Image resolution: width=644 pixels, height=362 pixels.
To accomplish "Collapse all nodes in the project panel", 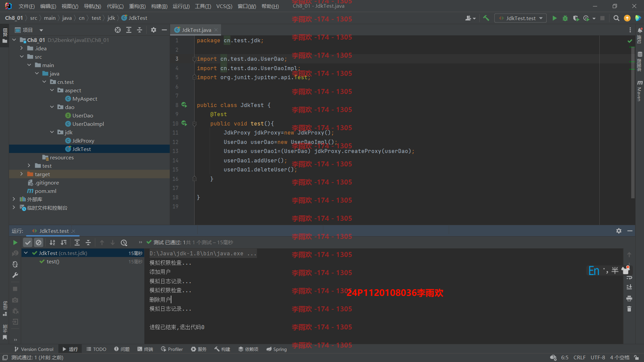I will point(140,30).
